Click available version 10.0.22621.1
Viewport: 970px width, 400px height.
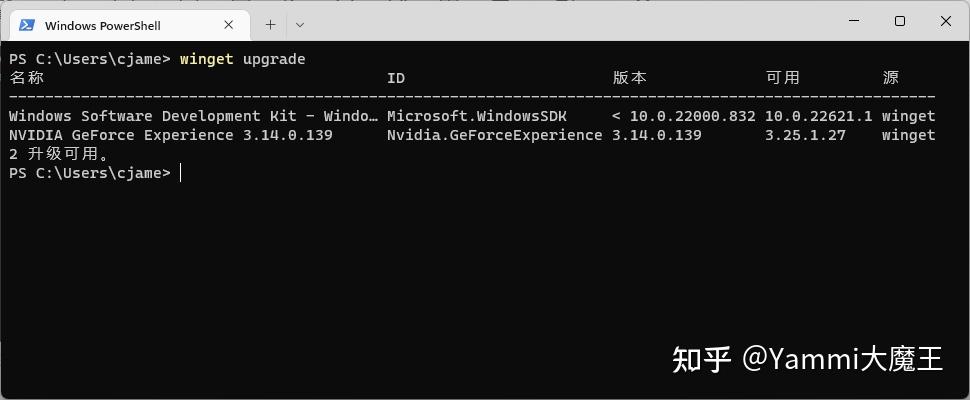tap(819, 116)
